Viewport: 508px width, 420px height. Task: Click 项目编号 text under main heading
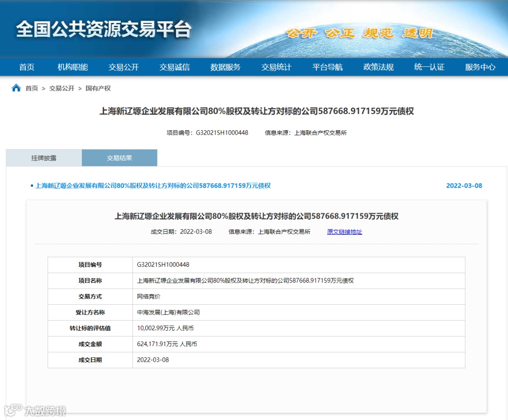coord(207,133)
